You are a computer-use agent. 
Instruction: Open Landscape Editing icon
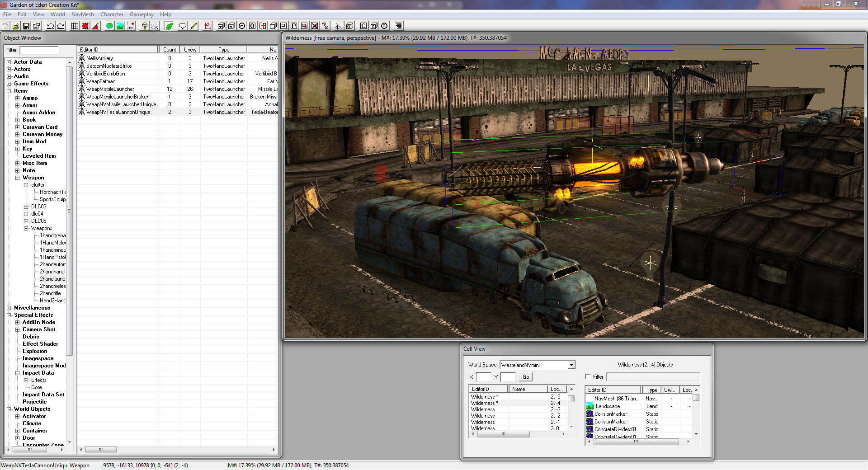[120, 26]
